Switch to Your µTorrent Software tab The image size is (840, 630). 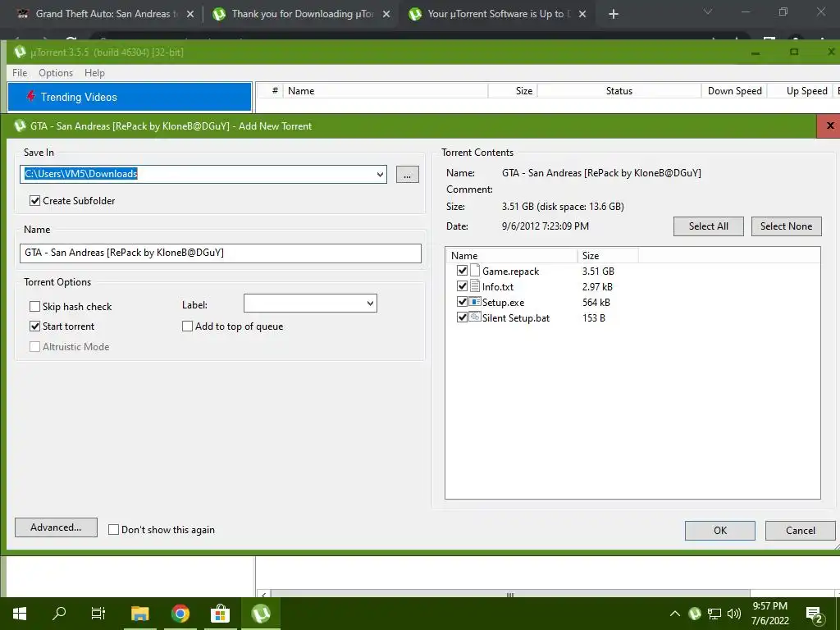(x=496, y=15)
